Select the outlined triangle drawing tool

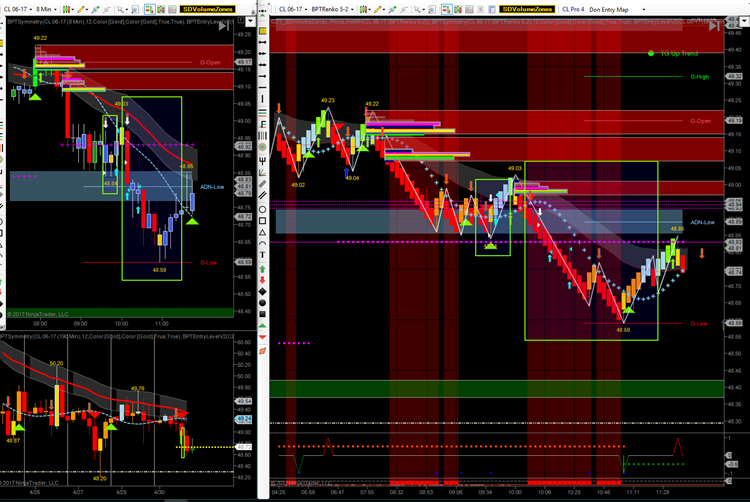(x=263, y=232)
